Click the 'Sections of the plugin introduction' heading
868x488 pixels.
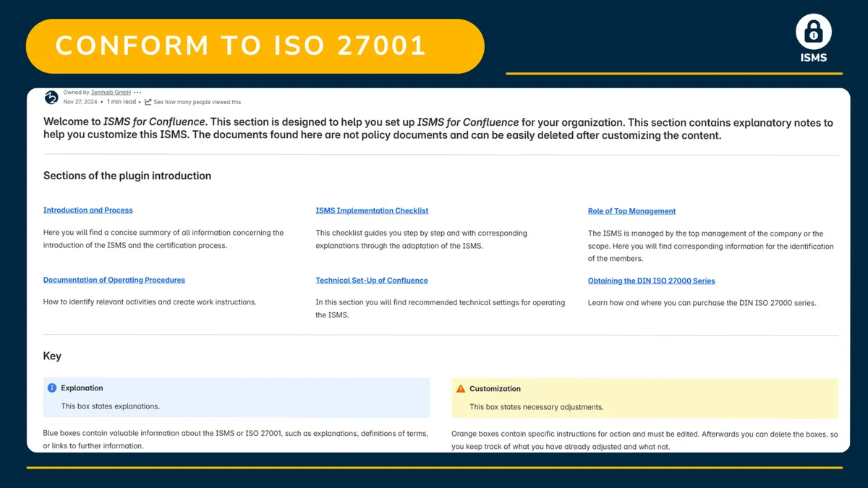127,176
